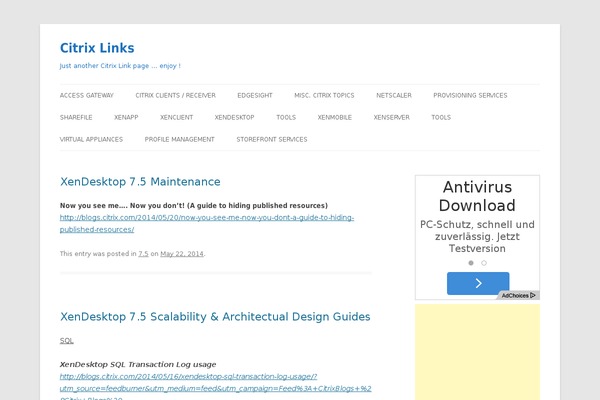The height and width of the screenshot is (400, 600).
Task: Click the underlined 'SQL' heading text
Action: coord(67,341)
